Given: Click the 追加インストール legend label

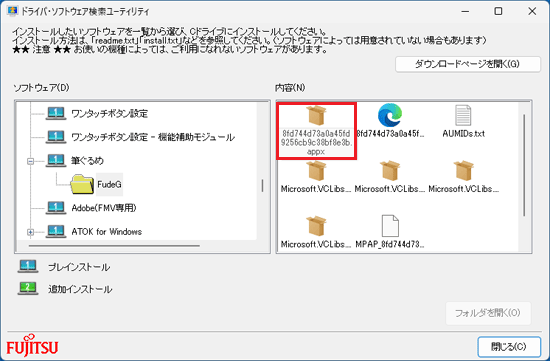Looking at the screenshot, I should pos(80,289).
